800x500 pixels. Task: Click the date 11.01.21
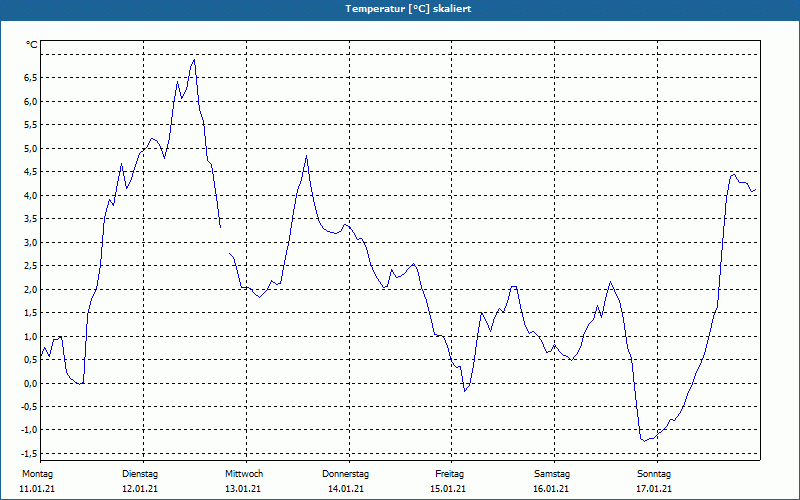37,489
